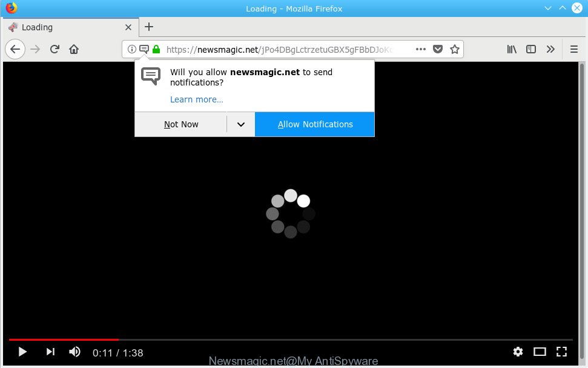Close the Loading tab

(x=128, y=27)
